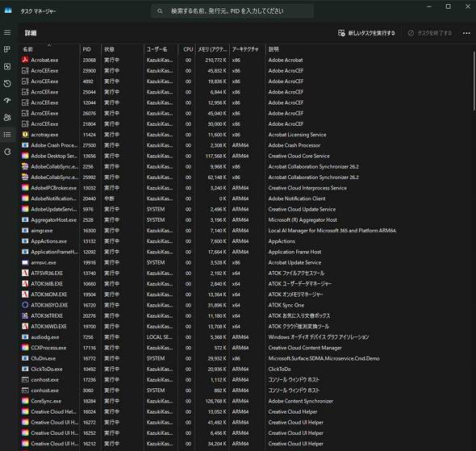Go to the Processes page icon
This screenshot has height=451, width=476.
[7, 49]
